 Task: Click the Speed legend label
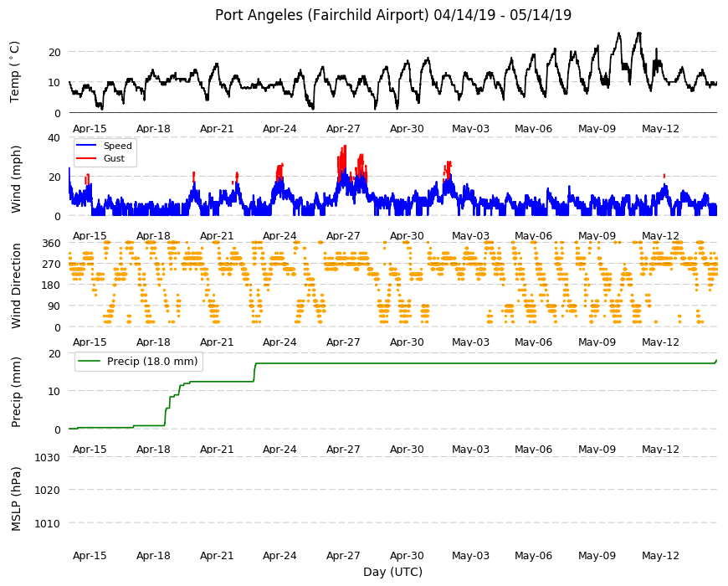click(x=117, y=146)
